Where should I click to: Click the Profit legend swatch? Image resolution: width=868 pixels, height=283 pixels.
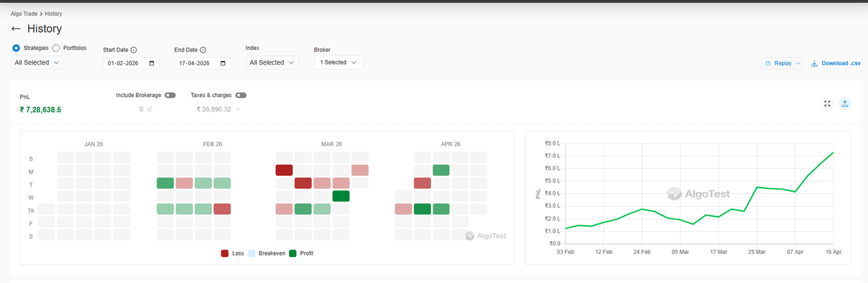(293, 253)
